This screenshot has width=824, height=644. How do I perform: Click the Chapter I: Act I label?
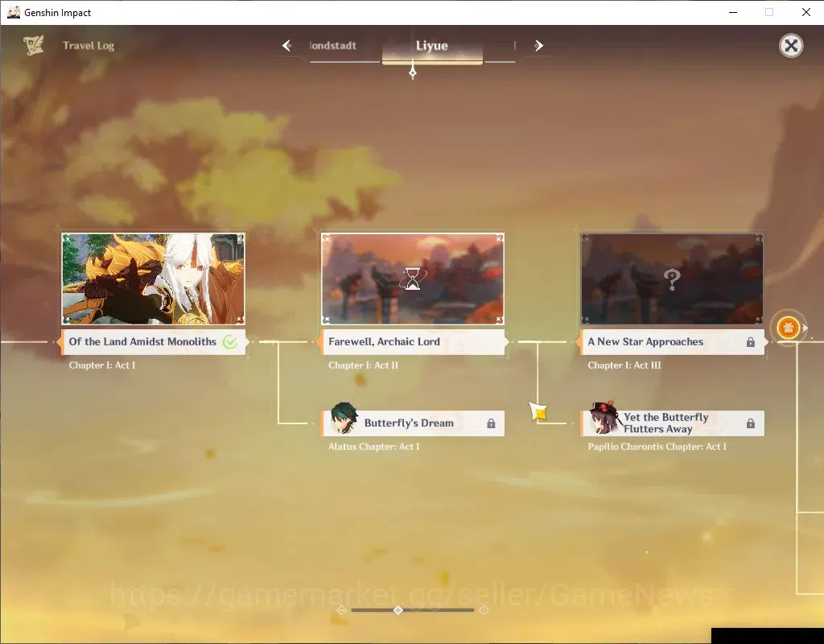tap(102, 365)
